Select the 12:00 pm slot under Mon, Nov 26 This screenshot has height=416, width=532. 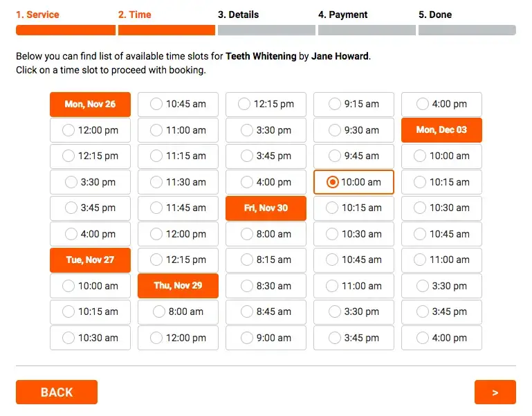[90, 130]
